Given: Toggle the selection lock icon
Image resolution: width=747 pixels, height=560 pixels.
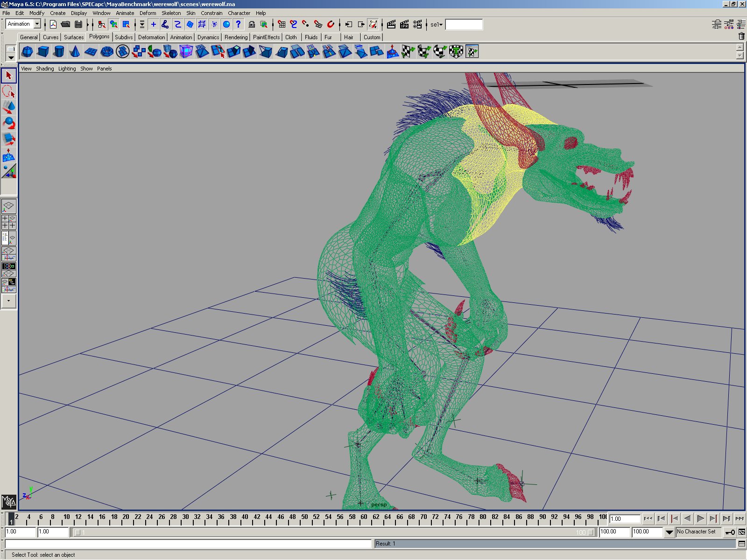Looking at the screenshot, I should (x=252, y=24).
